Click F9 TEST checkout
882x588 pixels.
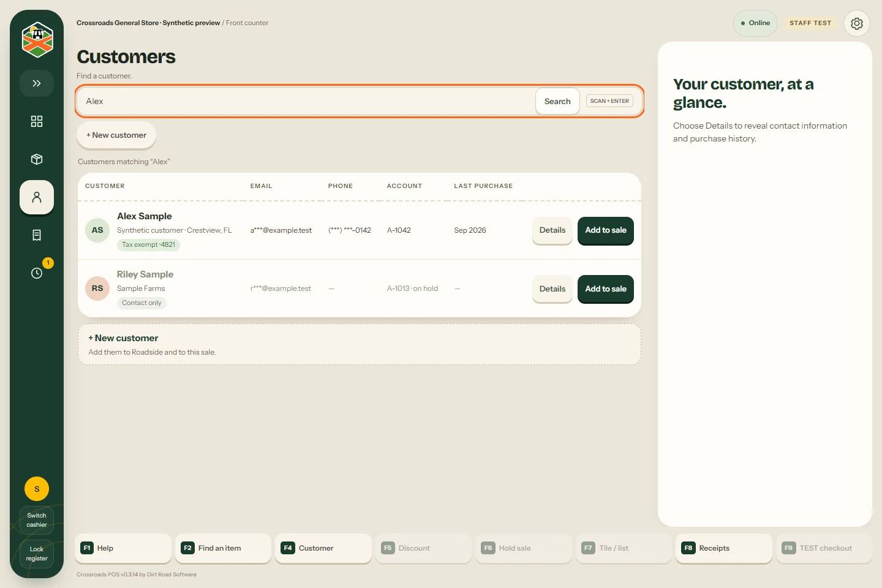pos(824,548)
